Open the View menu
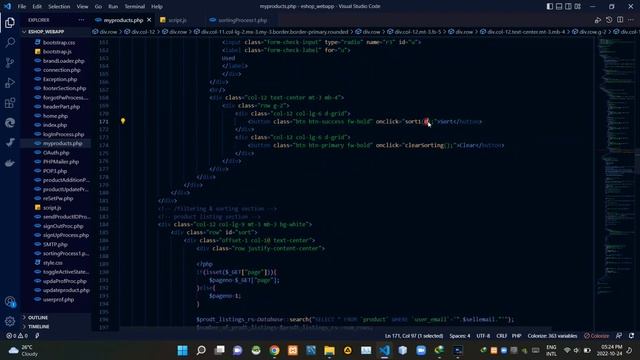This screenshot has height=360, width=640. pos(82,6)
